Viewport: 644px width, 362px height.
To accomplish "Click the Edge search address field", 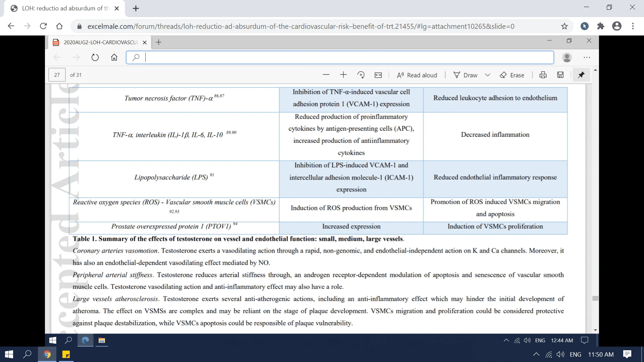I will (340, 58).
